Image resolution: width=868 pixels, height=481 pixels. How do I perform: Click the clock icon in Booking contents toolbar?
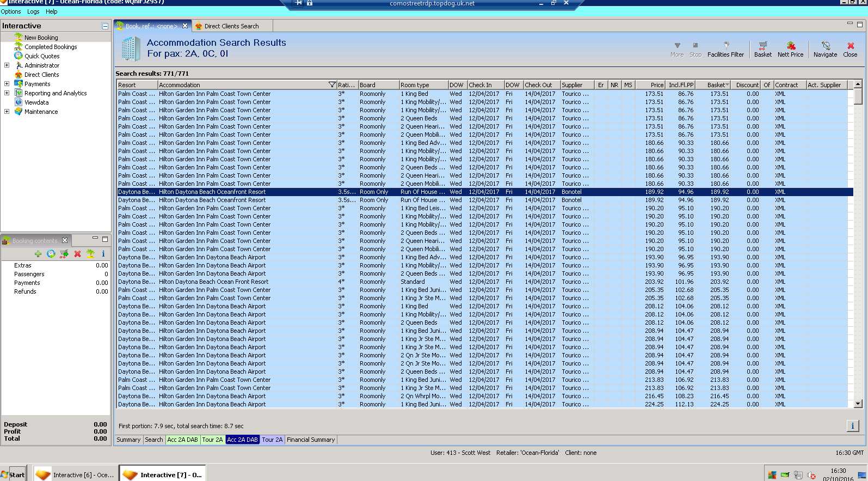(51, 254)
